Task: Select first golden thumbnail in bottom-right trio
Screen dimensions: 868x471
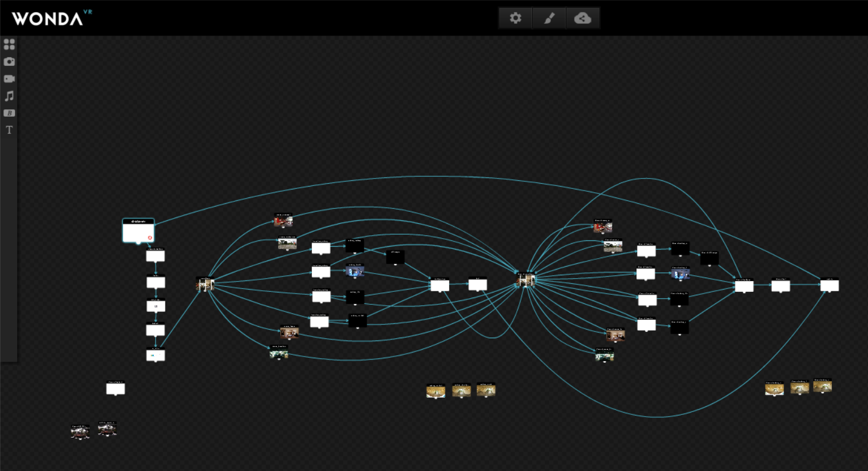Action: tap(775, 389)
